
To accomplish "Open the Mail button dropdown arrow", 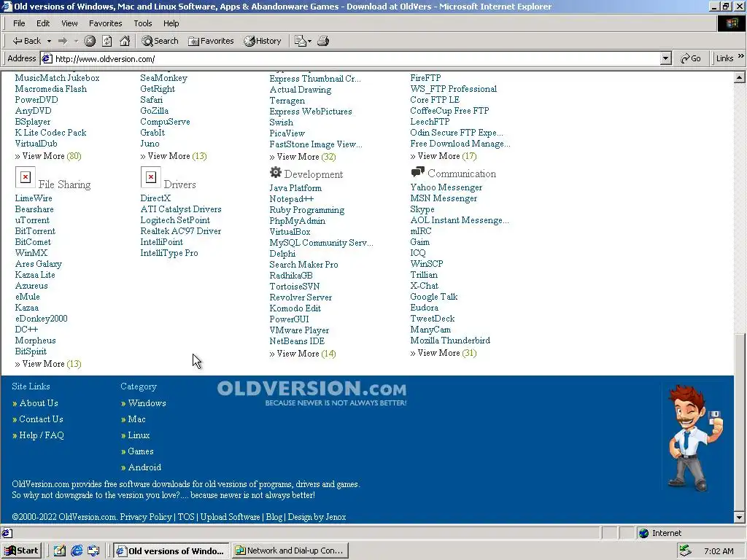I will click(309, 41).
